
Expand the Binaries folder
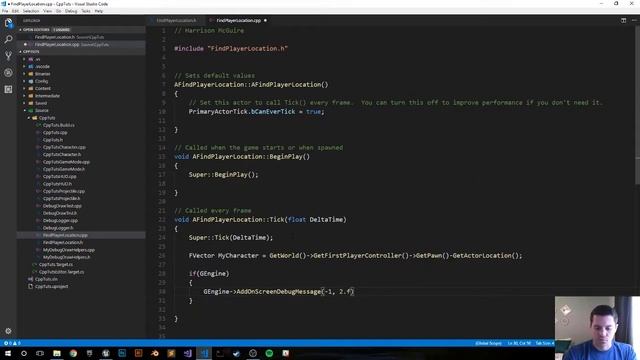tap(42, 74)
